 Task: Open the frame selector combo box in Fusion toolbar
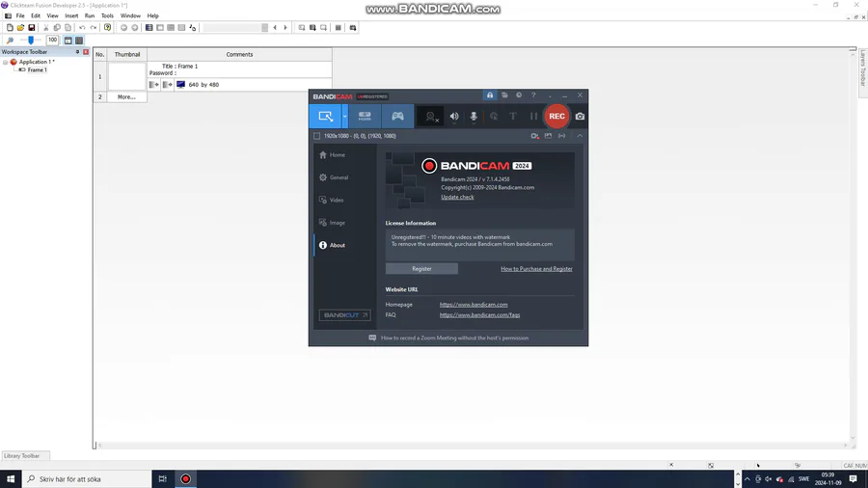pos(235,28)
